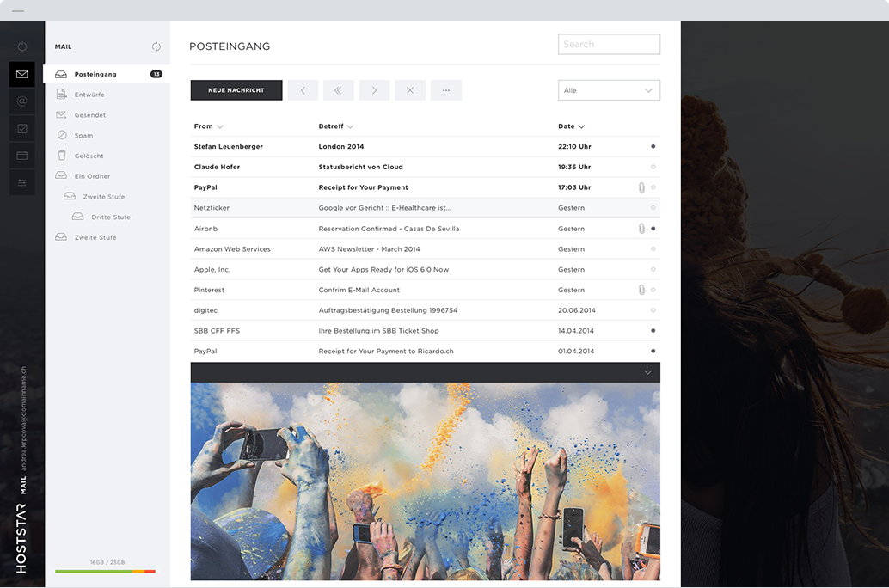Open the tasks checkbox icon in the sidebar

point(21,128)
